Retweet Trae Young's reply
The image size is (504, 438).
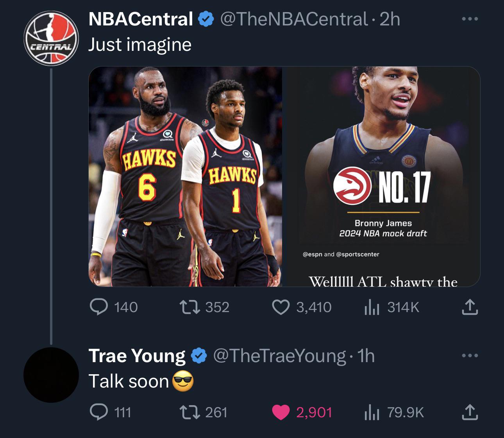tap(189, 412)
